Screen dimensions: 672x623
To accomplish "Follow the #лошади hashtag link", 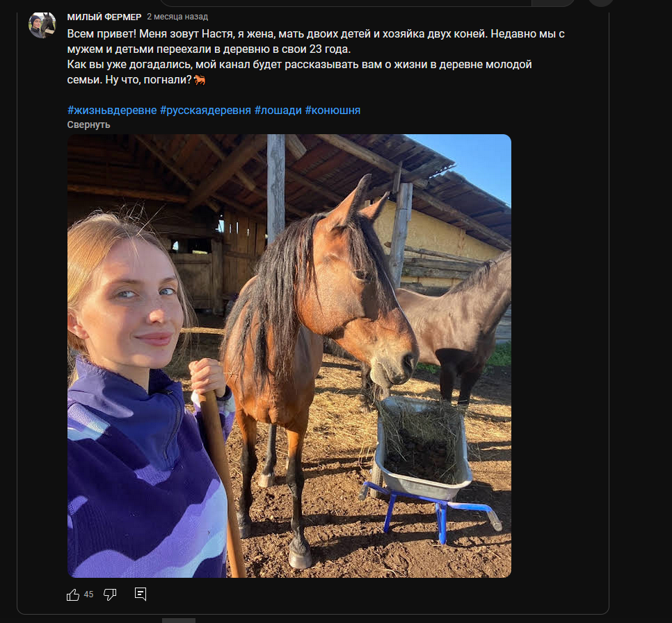I will point(278,111).
